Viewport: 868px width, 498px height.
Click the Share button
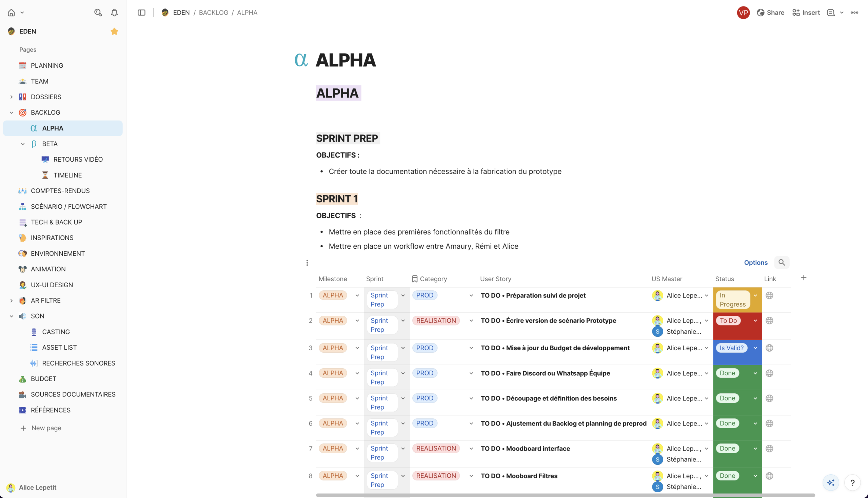click(770, 13)
